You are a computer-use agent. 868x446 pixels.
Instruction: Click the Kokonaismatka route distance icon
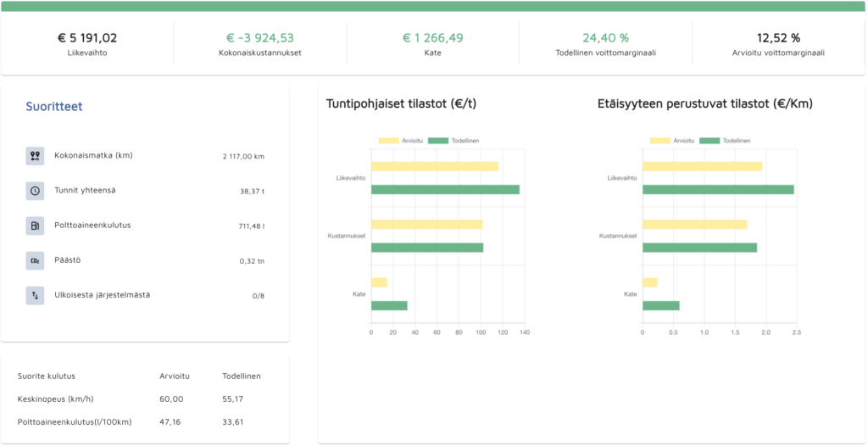point(35,156)
